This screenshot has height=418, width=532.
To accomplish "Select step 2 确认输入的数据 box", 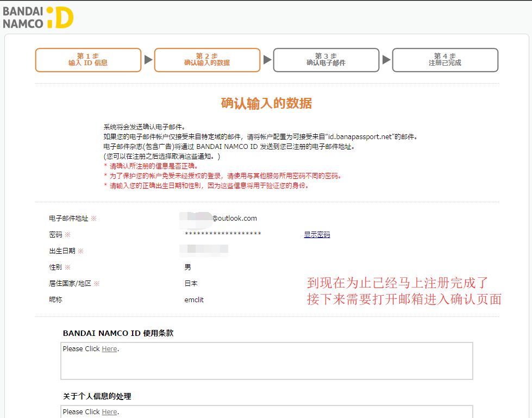I will [207, 60].
